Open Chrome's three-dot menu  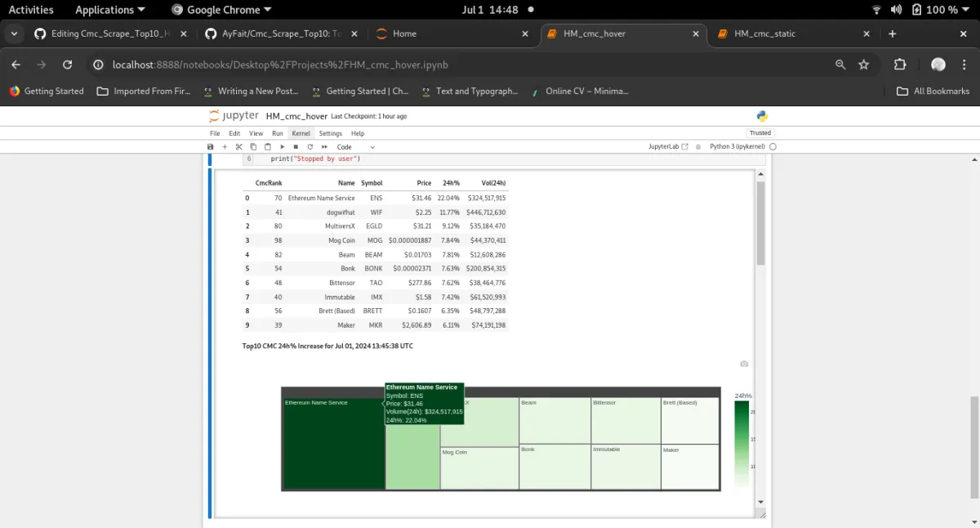click(964, 65)
